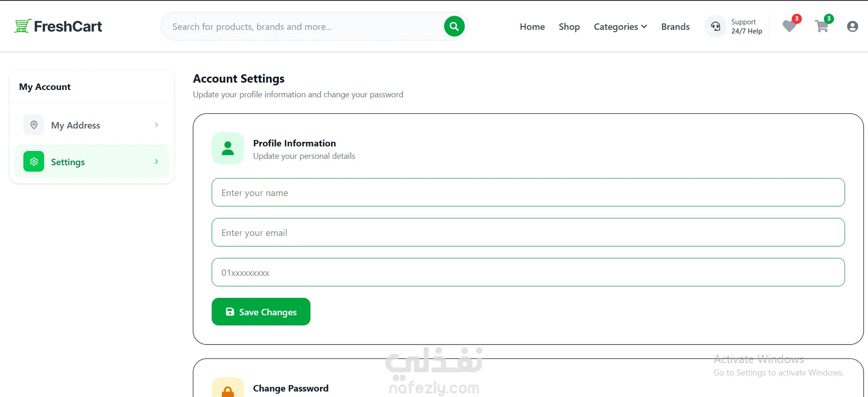The image size is (868, 397).
Task: Click the chevron next to My Address
Action: pos(156,125)
